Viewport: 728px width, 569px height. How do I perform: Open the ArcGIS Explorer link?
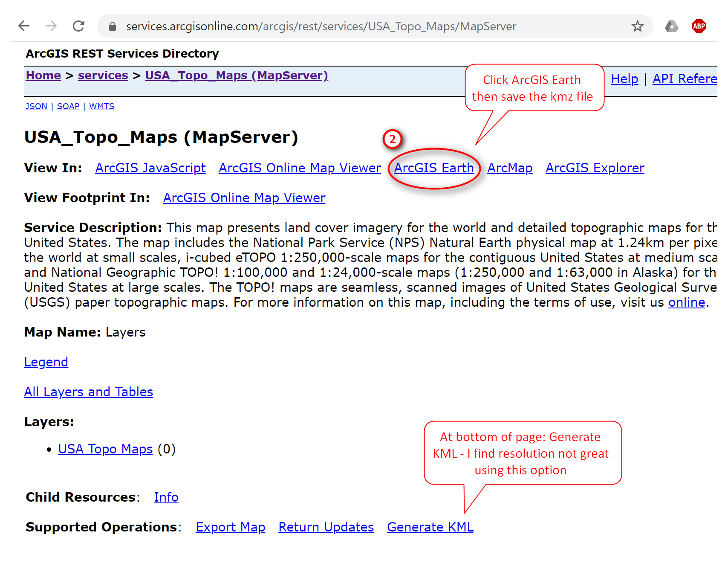pos(595,168)
